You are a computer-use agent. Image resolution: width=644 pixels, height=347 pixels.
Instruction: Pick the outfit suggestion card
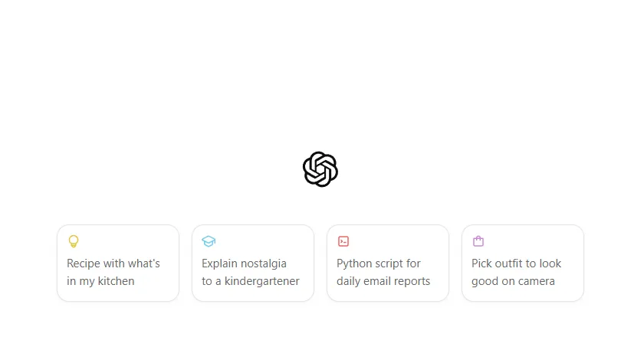(523, 263)
